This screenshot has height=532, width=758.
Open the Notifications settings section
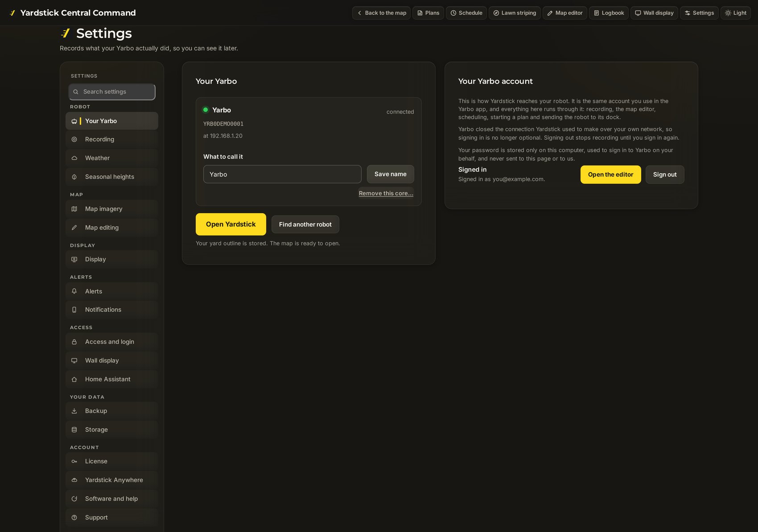pyautogui.click(x=112, y=310)
